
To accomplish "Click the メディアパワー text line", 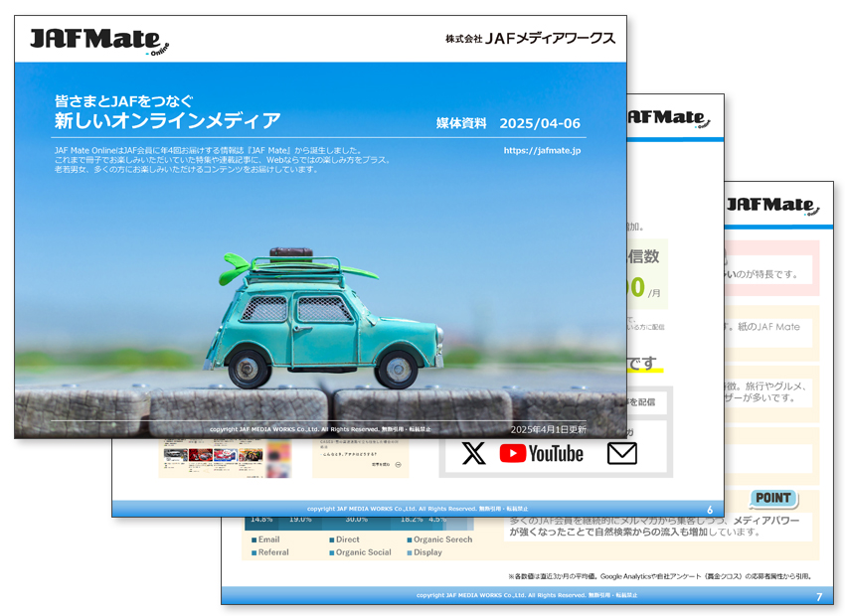I will 654,521.
